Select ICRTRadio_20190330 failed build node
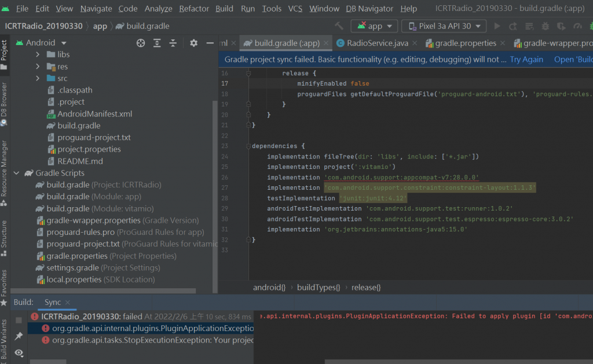 coord(140,317)
